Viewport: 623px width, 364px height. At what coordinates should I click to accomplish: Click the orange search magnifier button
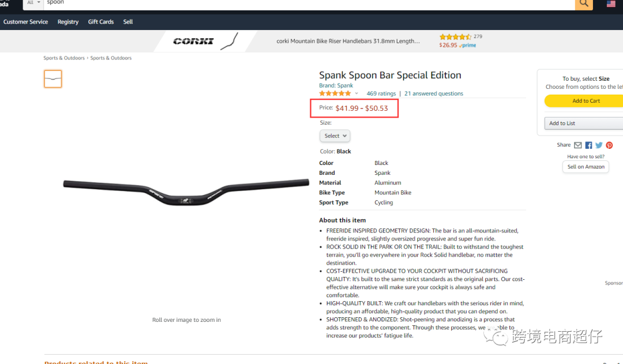[584, 4]
